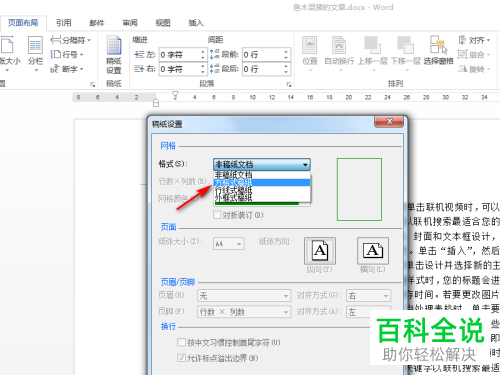
Task: Open the 选择窗格 selection pane
Action: pos(438,50)
